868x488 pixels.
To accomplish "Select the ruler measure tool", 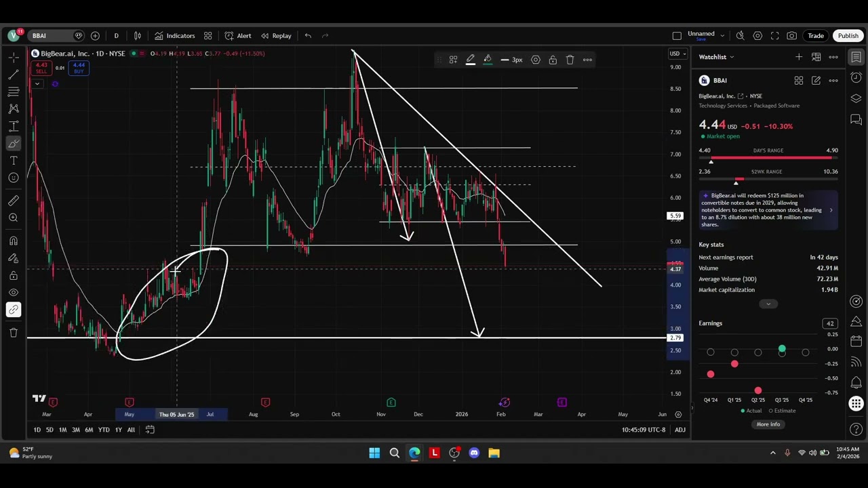I will (x=14, y=201).
